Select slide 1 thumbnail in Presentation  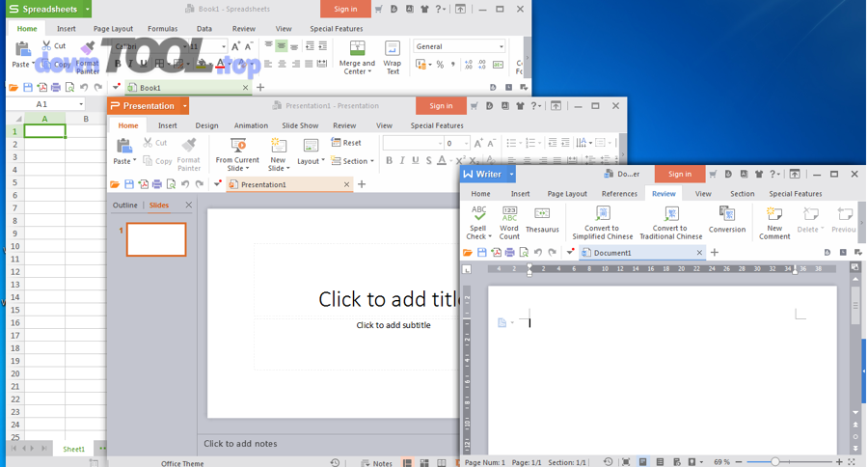156,239
